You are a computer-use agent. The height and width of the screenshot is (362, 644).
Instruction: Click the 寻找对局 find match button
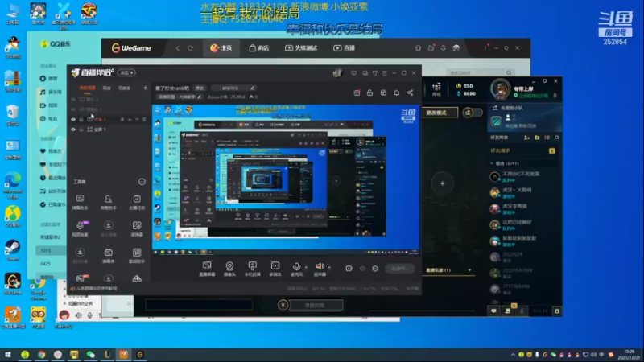316,305
